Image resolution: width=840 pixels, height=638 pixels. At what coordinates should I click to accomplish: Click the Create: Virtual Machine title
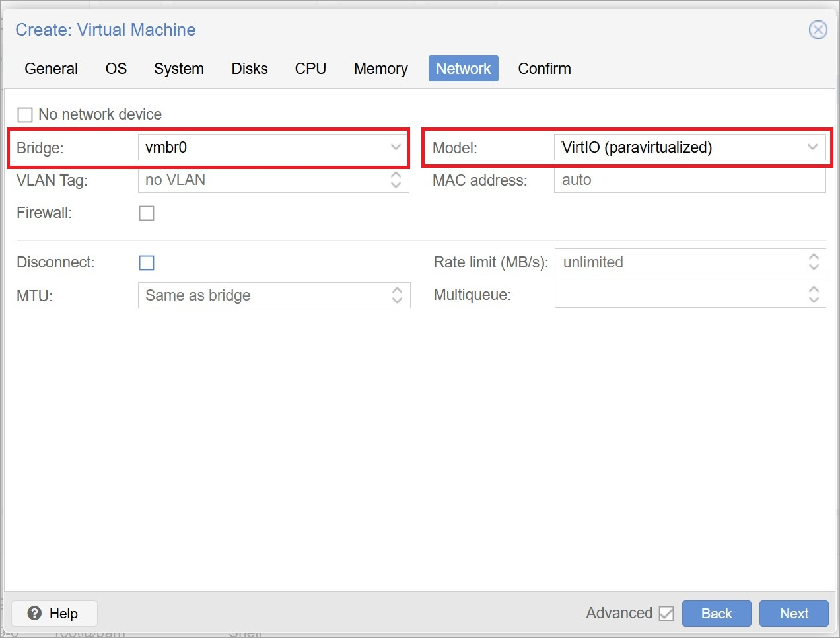tap(106, 30)
